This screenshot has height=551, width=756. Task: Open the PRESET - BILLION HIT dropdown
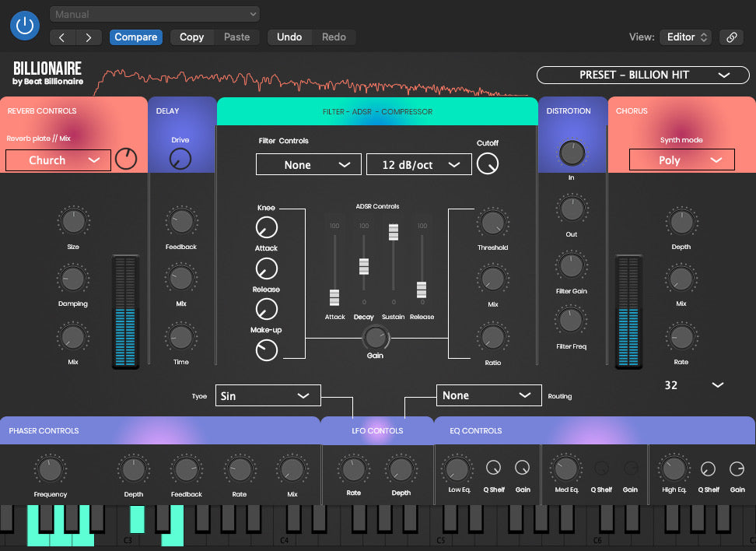point(642,75)
